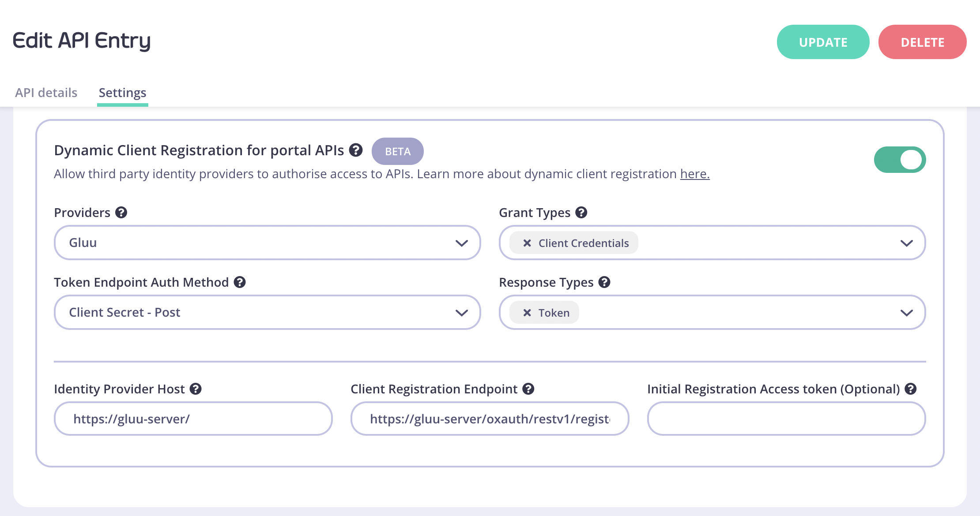The width and height of the screenshot is (980, 516).
Task: Switch to the API details tab
Action: pos(46,93)
